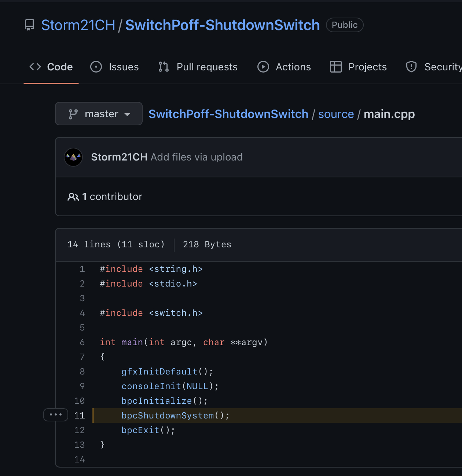This screenshot has width=462, height=476.
Task: Open the Security tab
Action: 434,67
